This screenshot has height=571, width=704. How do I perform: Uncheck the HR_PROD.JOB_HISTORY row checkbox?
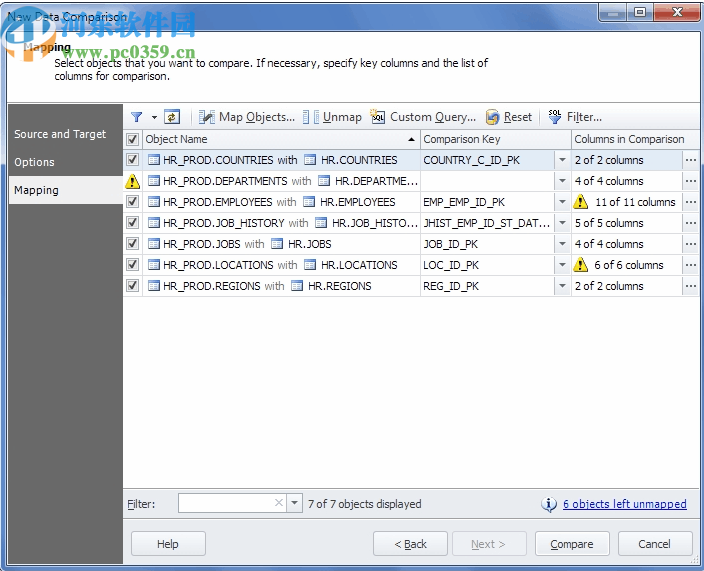click(132, 223)
